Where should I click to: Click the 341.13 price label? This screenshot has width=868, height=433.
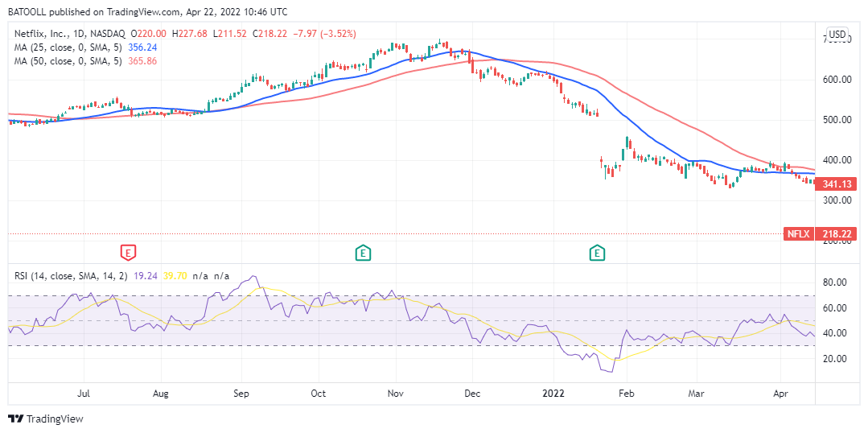(x=836, y=184)
